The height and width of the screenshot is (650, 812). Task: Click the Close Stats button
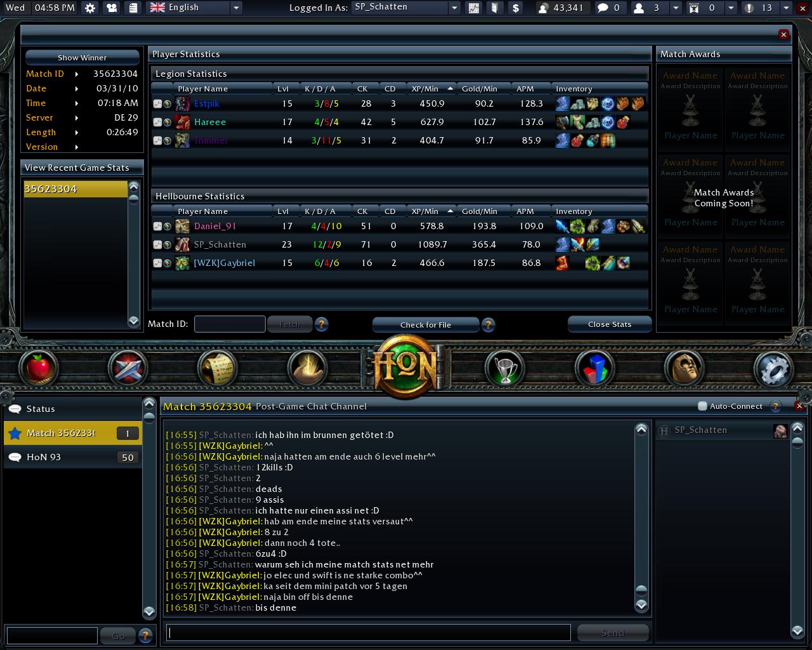610,324
